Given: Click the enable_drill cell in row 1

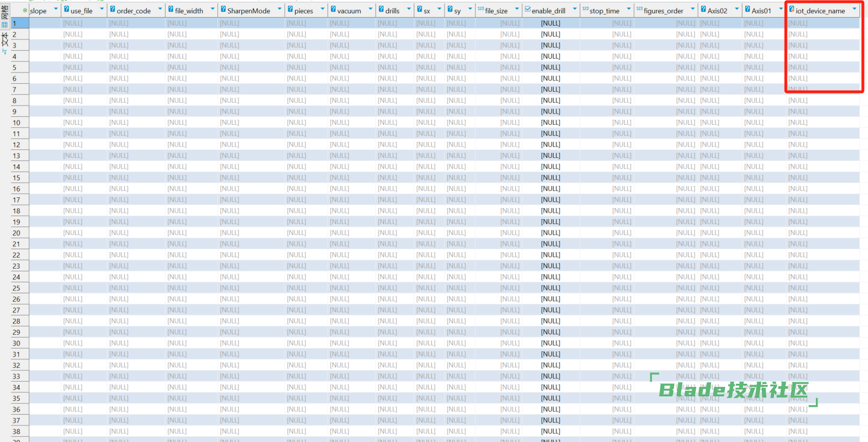Looking at the screenshot, I should coord(550,23).
